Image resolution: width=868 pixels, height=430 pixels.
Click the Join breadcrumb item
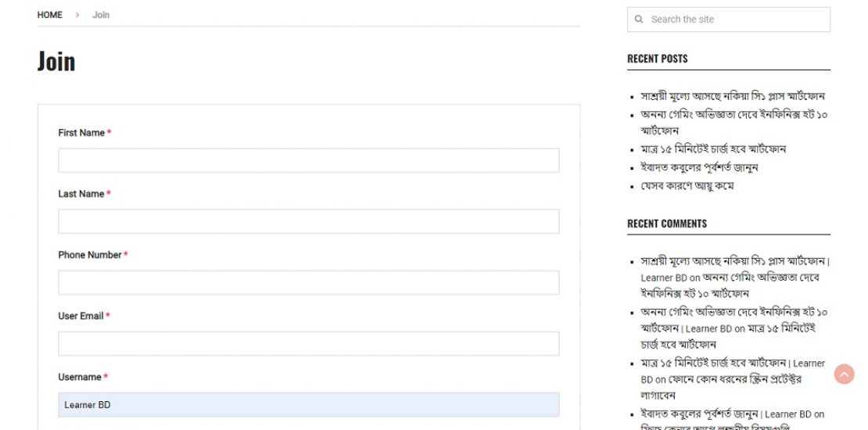[x=101, y=15]
